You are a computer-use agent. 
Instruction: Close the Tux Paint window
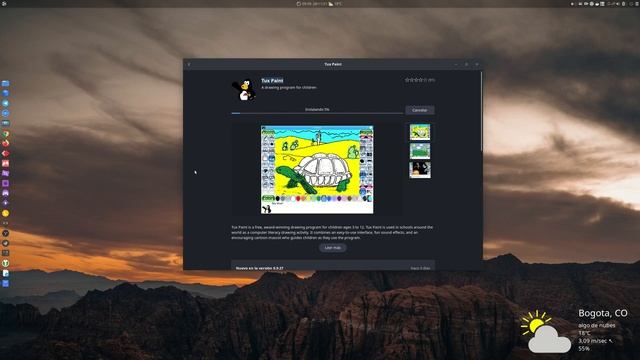[x=477, y=64]
